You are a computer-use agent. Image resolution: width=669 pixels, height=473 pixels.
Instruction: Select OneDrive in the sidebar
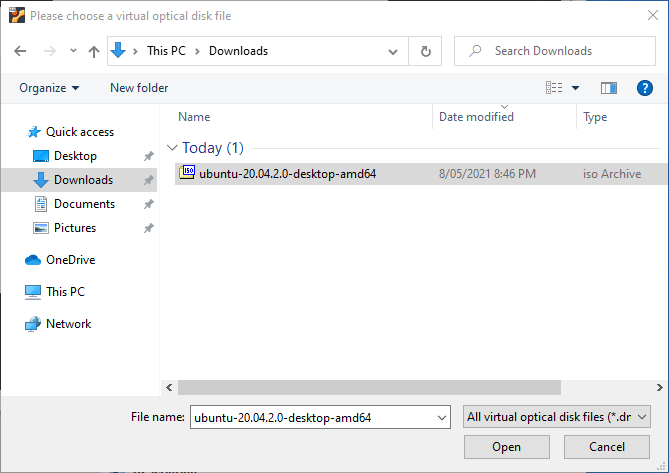click(x=70, y=260)
